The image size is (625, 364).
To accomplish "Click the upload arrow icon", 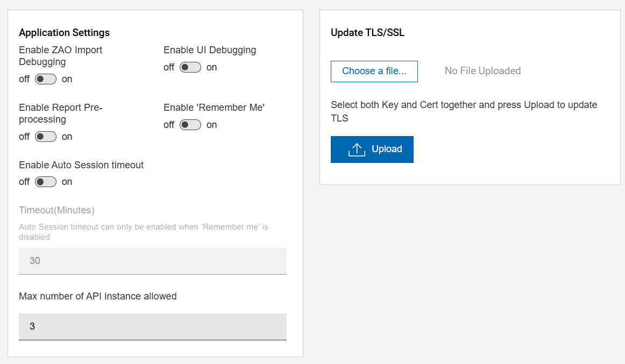I will [x=357, y=149].
